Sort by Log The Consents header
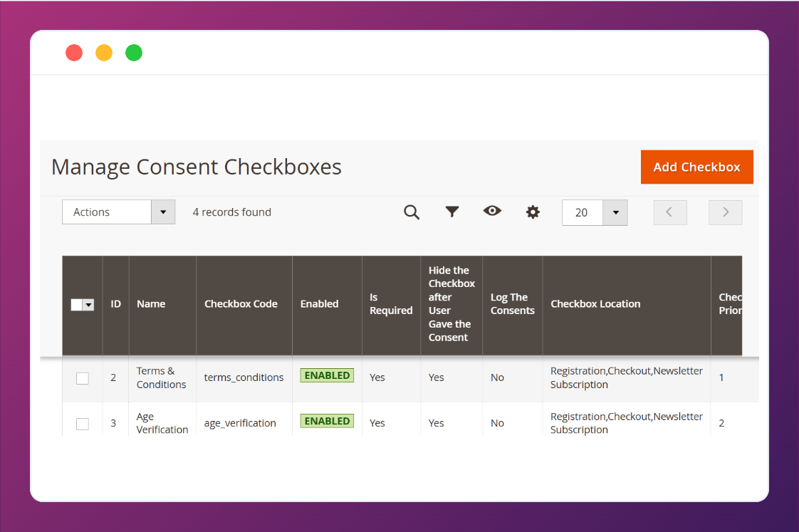 513,304
